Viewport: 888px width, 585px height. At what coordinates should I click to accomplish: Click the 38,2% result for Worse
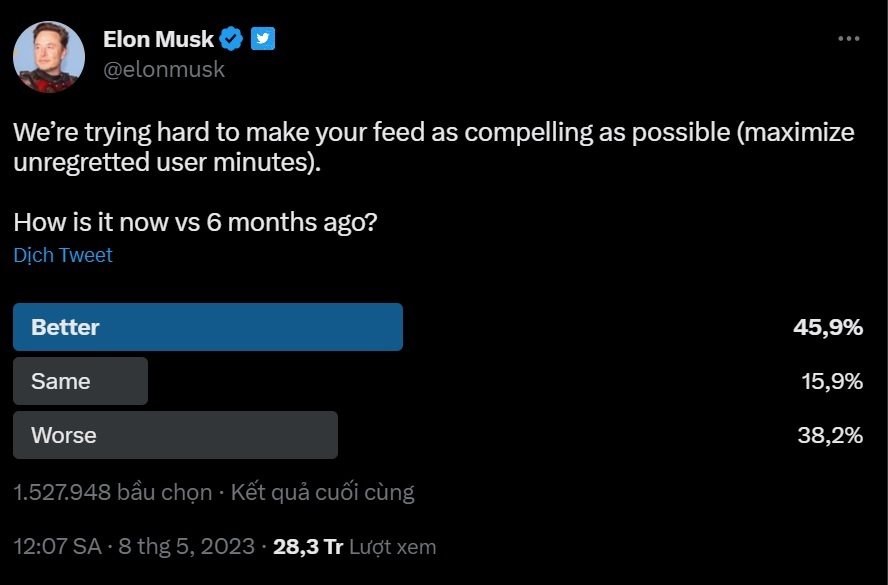click(831, 435)
